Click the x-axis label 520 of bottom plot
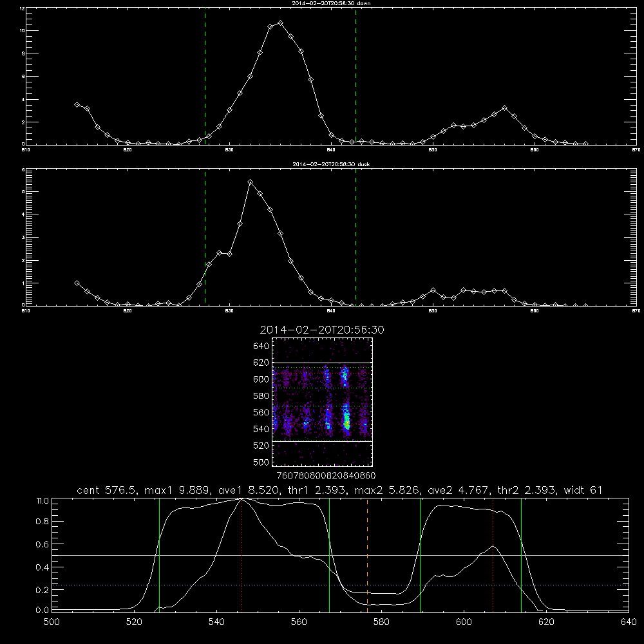 pos(134,622)
